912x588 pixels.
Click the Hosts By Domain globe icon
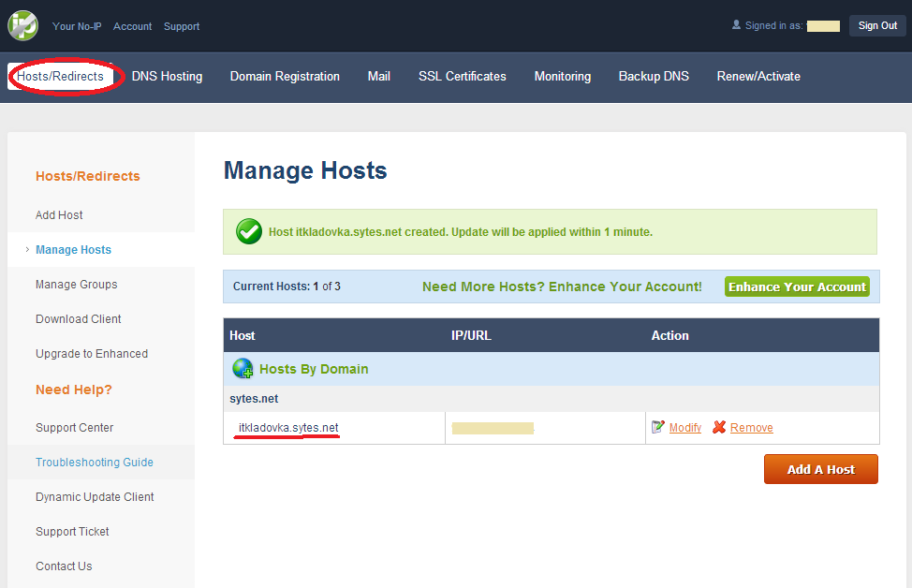[243, 369]
